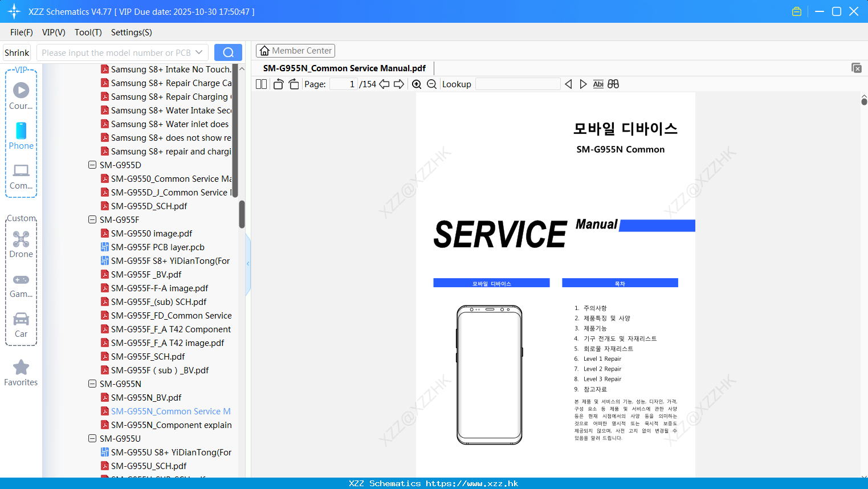The image size is (868, 489).
Task: Open SM-G955U_SCH.pdf
Action: [x=149, y=466]
